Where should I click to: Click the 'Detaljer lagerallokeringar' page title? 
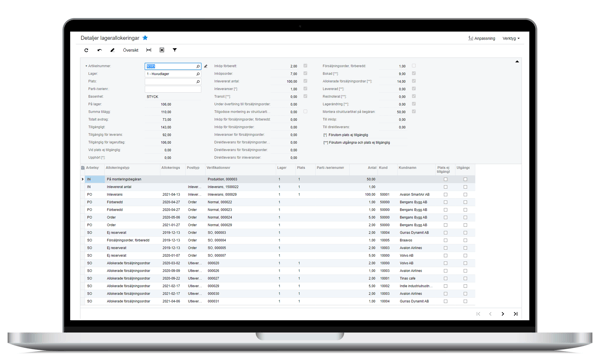(110, 38)
